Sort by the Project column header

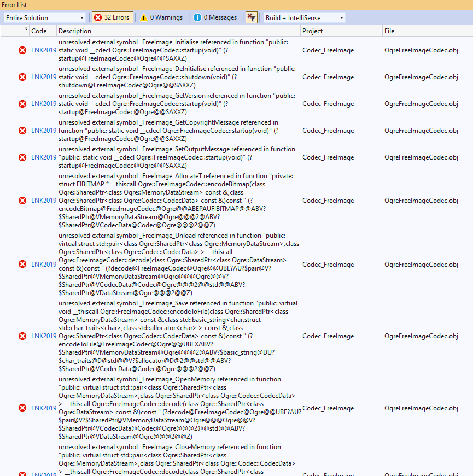point(341,31)
